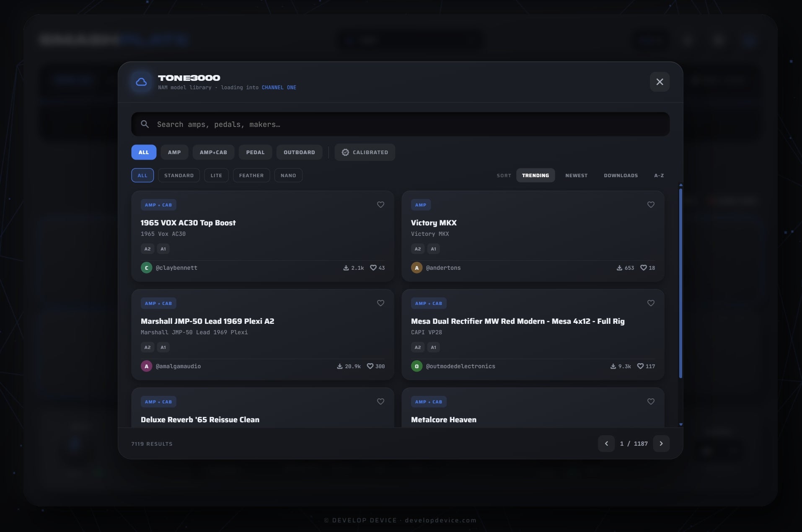Click the A1 tag on Victory MKX card

tap(434, 249)
